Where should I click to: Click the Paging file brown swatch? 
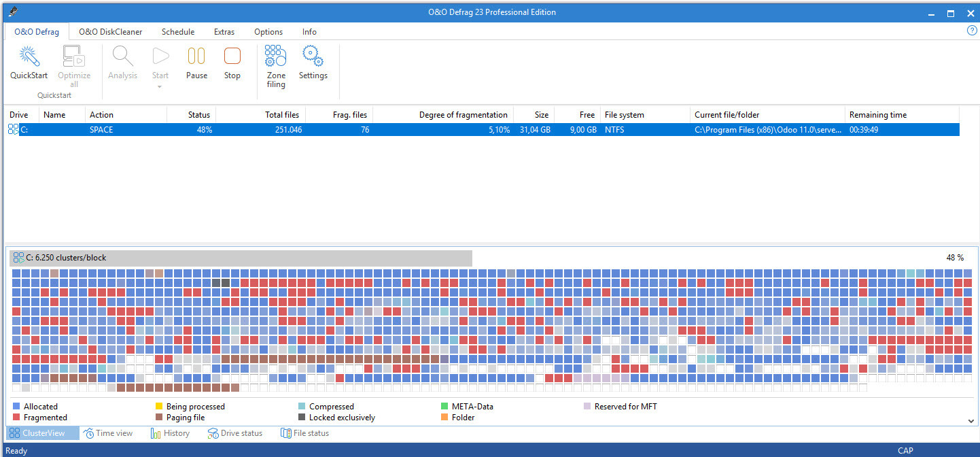pyautogui.click(x=159, y=418)
